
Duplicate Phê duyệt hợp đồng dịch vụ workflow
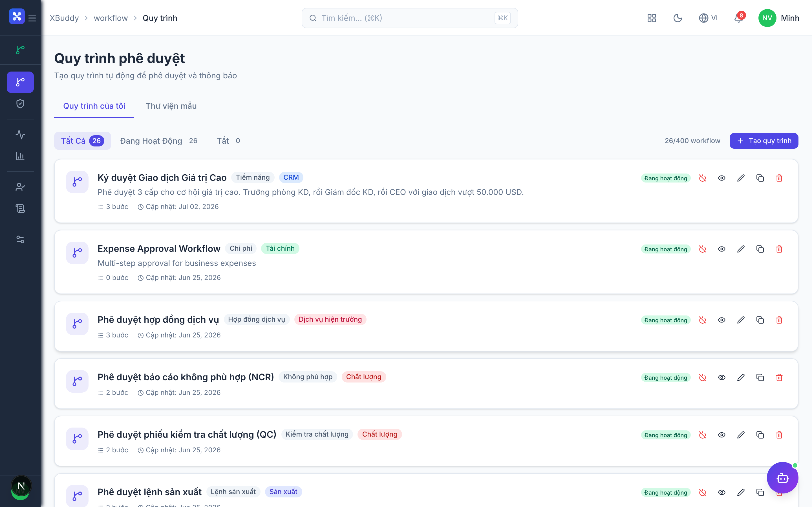click(x=760, y=320)
